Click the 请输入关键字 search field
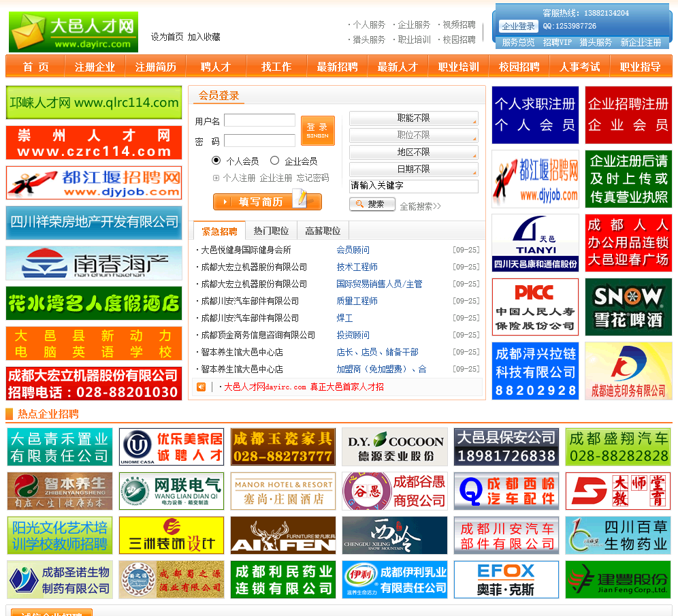 click(x=414, y=186)
